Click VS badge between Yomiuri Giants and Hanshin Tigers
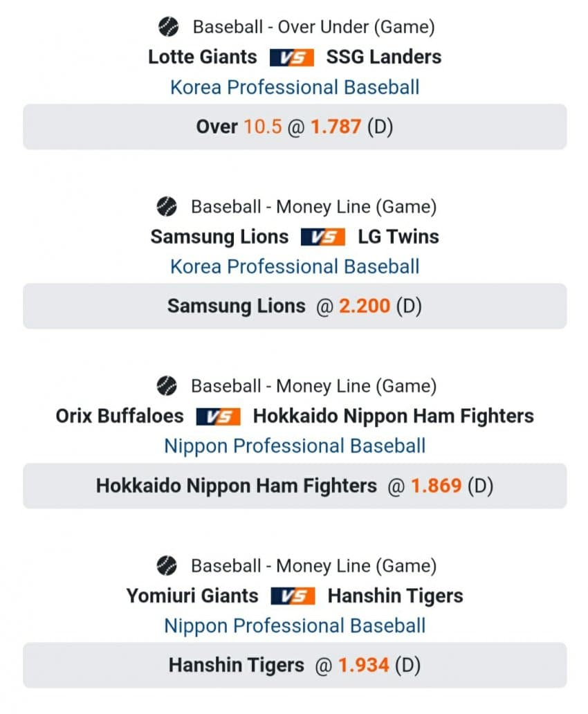 click(x=293, y=596)
